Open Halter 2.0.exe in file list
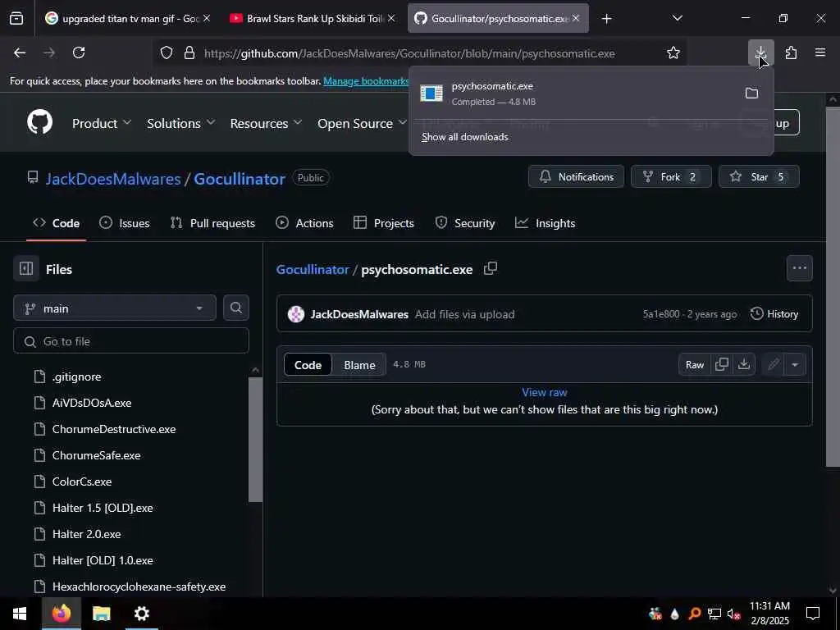This screenshot has height=630, width=840. (86, 534)
